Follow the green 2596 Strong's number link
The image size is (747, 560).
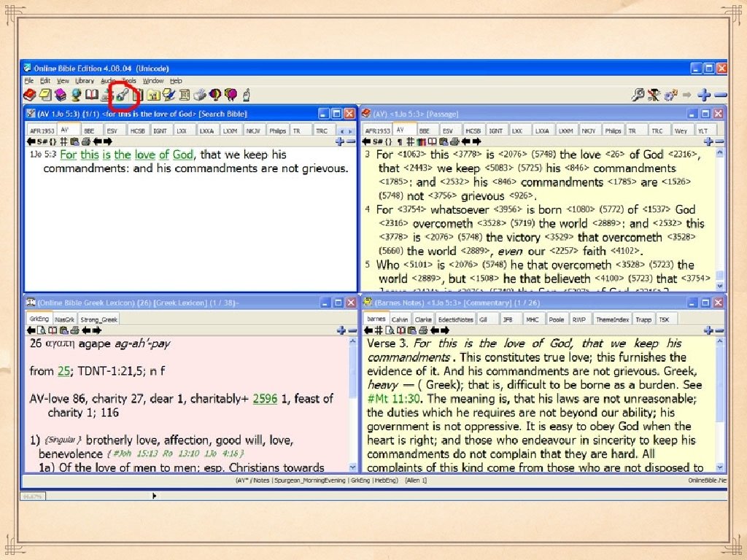pyautogui.click(x=265, y=399)
